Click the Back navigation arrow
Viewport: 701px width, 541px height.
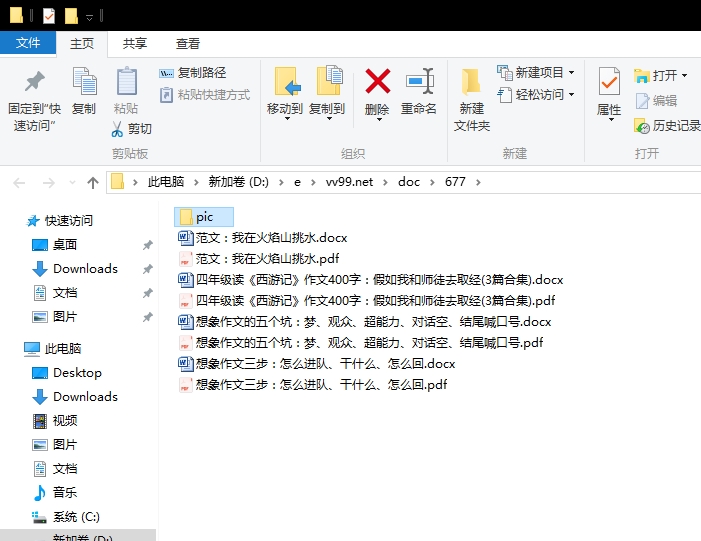click(x=19, y=182)
